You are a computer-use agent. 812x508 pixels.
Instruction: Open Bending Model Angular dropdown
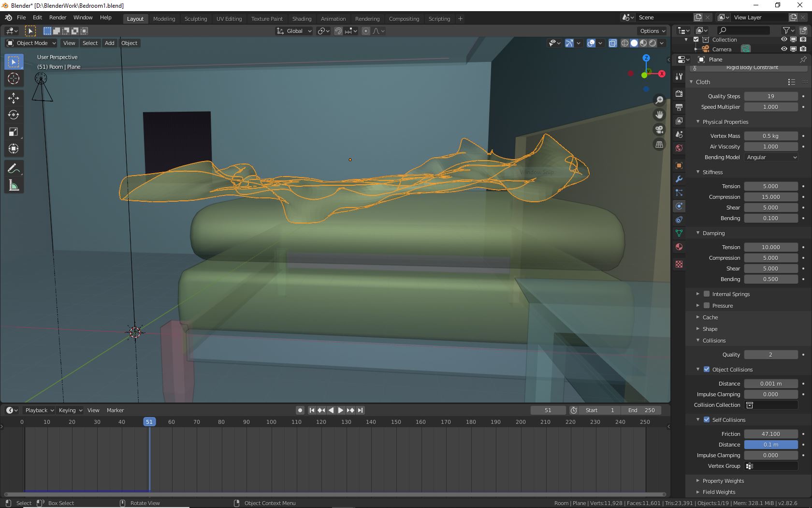point(771,157)
